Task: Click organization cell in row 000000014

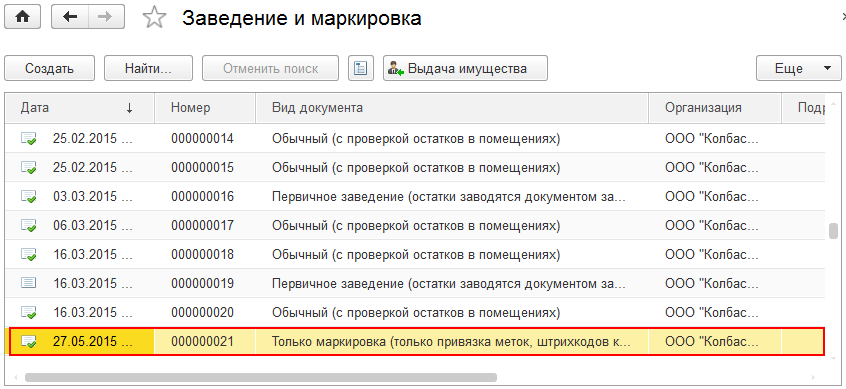Action: (x=715, y=139)
